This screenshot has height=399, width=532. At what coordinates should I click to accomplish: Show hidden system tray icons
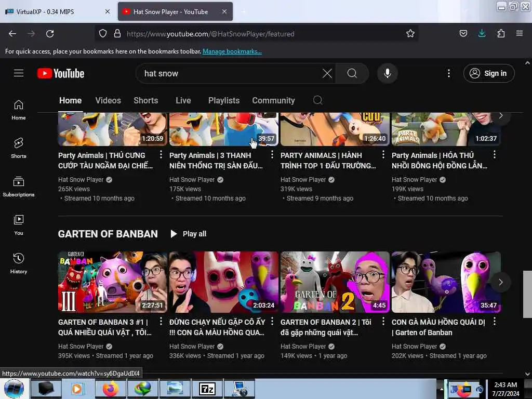pyautogui.click(x=442, y=389)
